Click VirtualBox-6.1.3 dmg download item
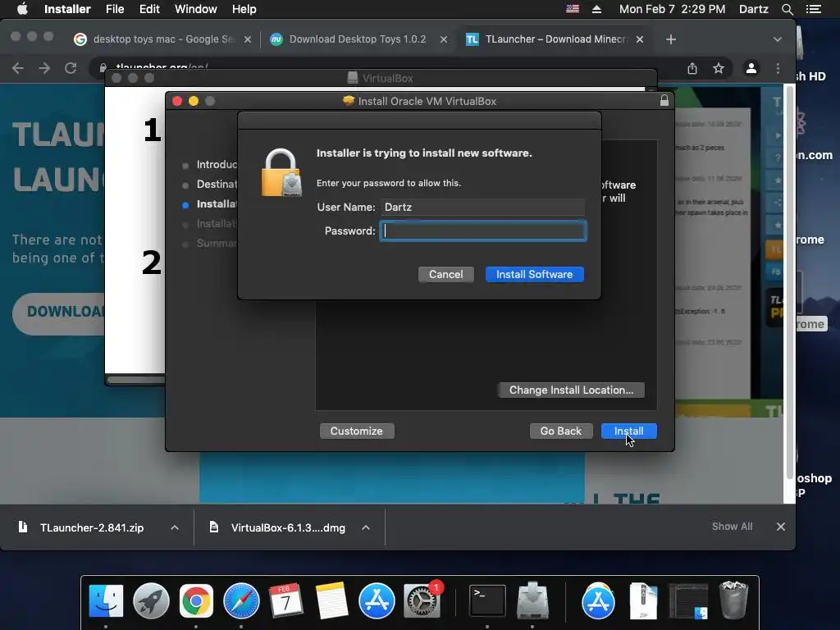The height and width of the screenshot is (630, 840). (x=288, y=527)
